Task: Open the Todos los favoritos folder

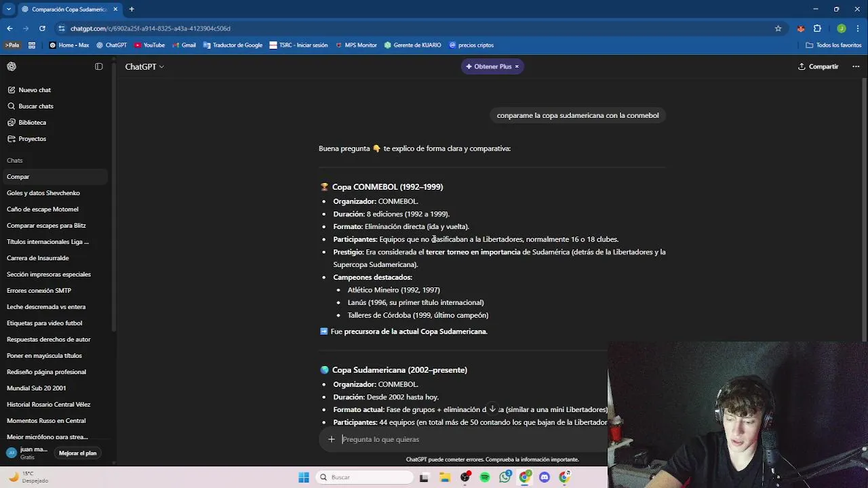Action: tap(833, 45)
